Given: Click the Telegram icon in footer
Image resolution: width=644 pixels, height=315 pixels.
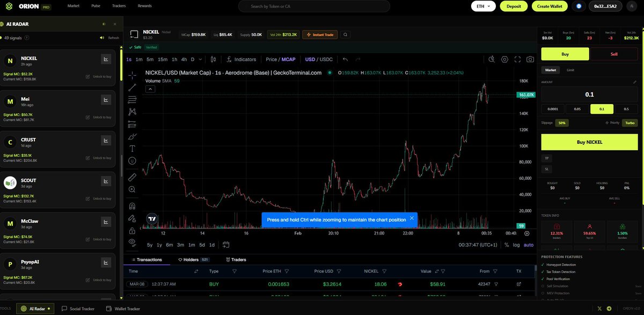Looking at the screenshot, I should 609,309.
